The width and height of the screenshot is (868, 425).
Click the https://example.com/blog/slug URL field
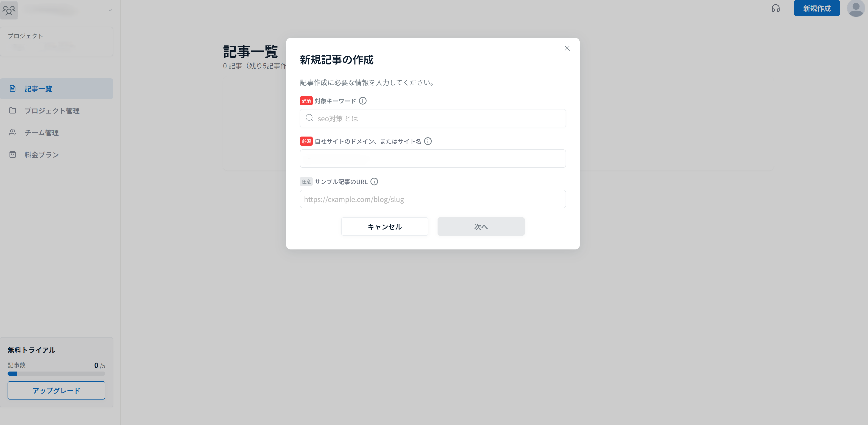[432, 199]
